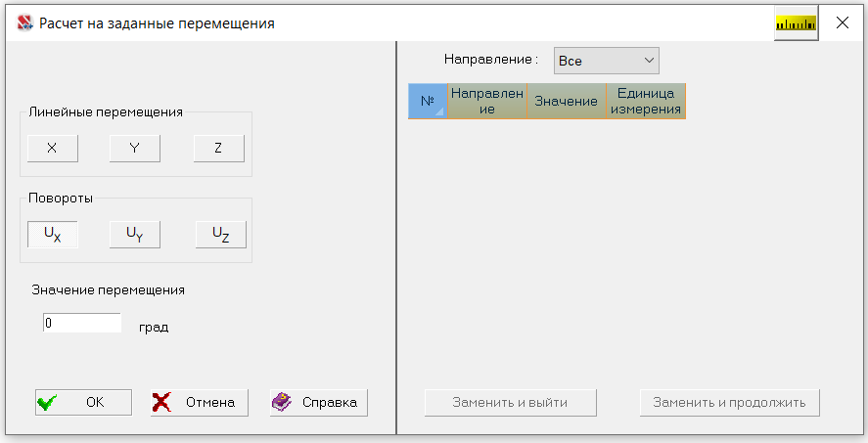The height and width of the screenshot is (443, 868).
Task: Open the yellow ruler units settings icon
Action: click(796, 23)
